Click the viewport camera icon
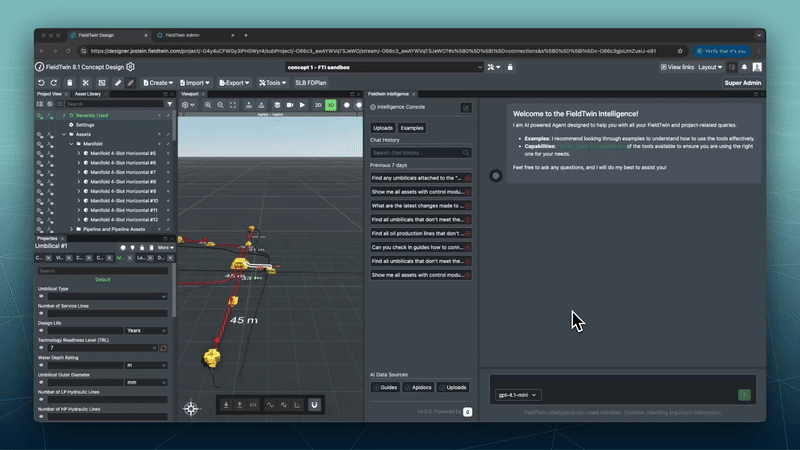800x450 pixels. [x=289, y=105]
